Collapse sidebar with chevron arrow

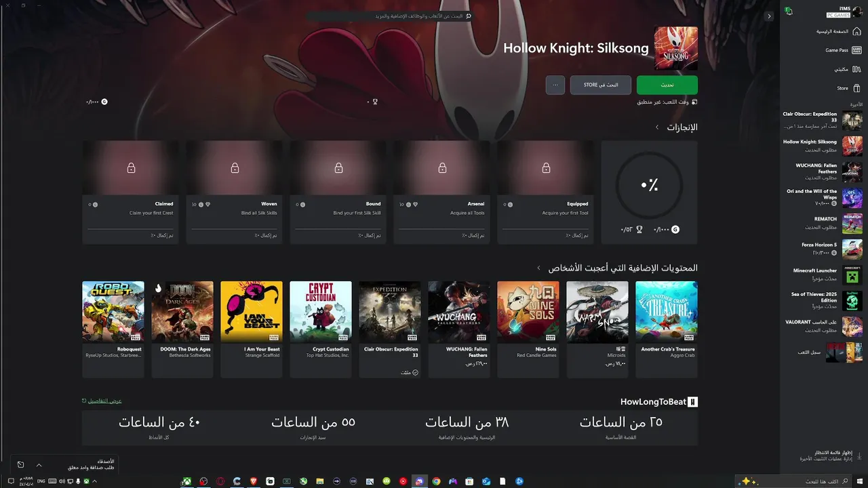769,16
